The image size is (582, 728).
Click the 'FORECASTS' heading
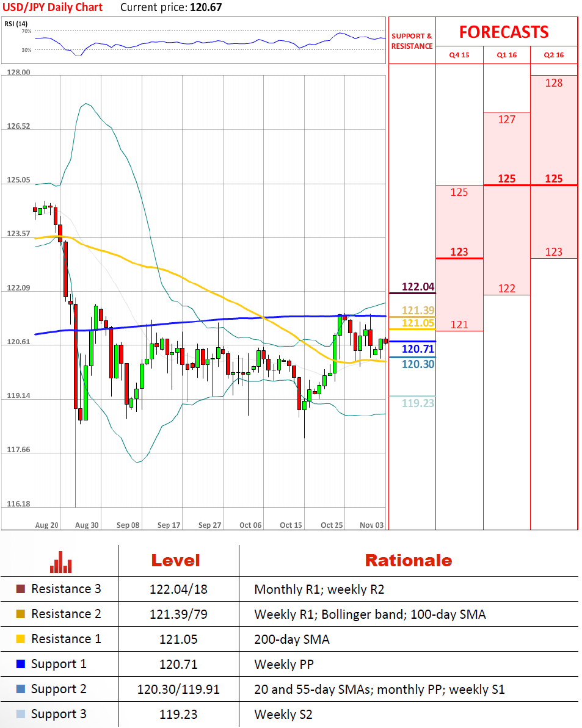click(x=504, y=32)
